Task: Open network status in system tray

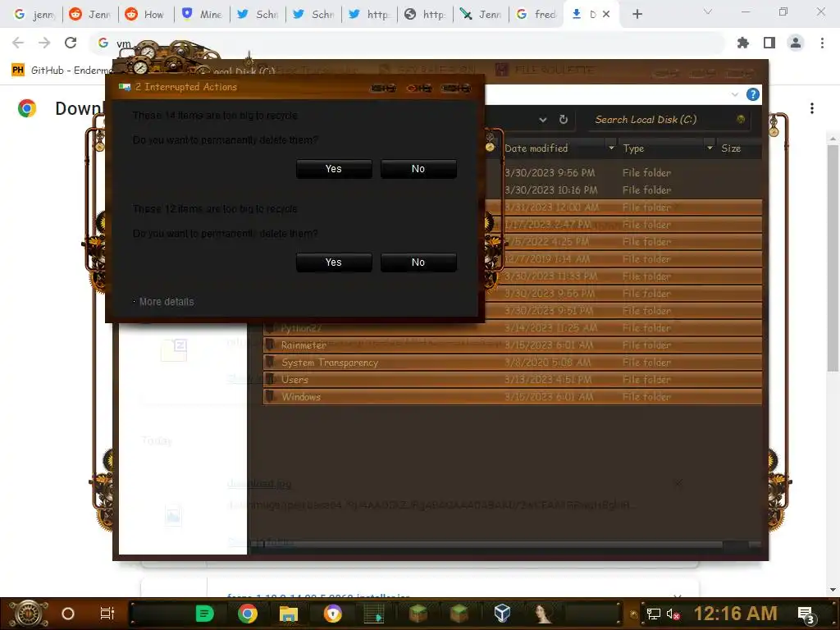Action: (653, 614)
